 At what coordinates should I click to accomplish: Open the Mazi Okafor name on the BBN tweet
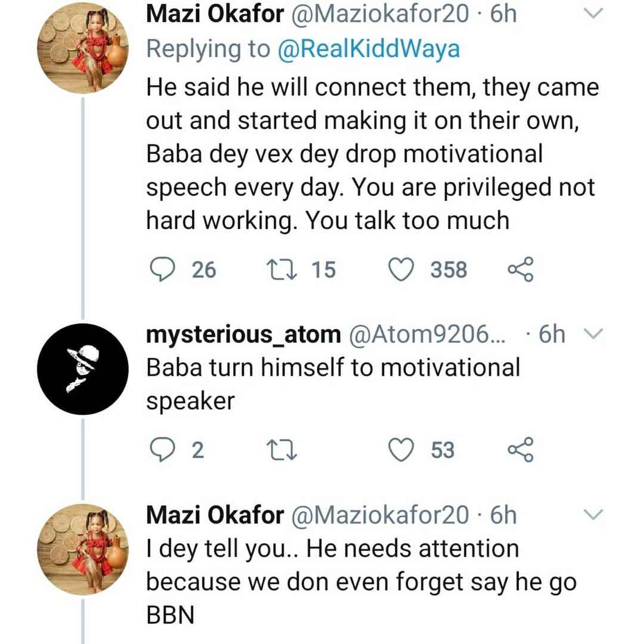pos(215,515)
